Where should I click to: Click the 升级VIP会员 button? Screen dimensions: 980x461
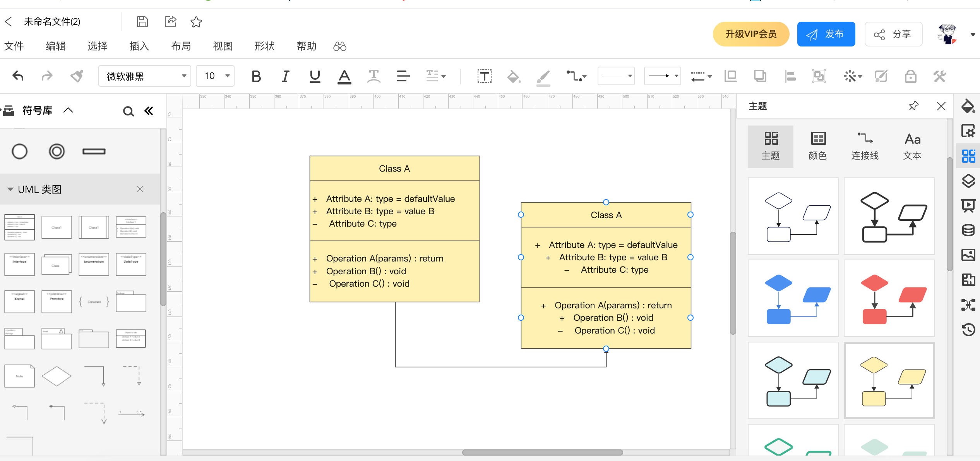point(751,34)
